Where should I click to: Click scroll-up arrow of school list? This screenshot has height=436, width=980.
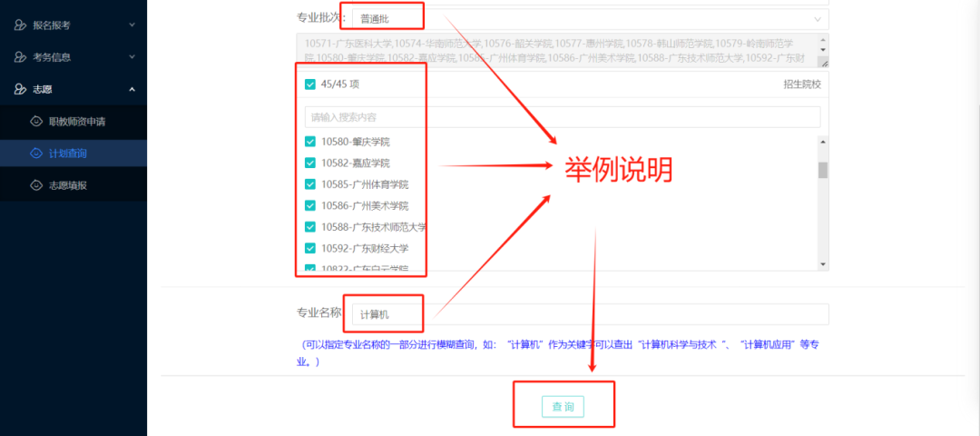(823, 142)
